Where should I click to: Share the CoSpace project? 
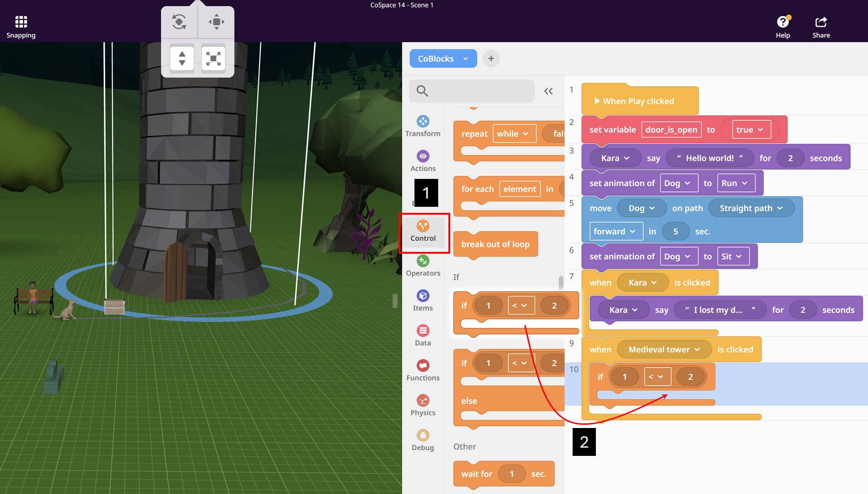[821, 27]
